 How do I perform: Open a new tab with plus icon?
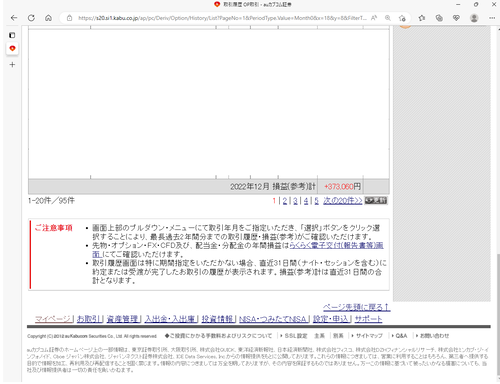[12, 65]
